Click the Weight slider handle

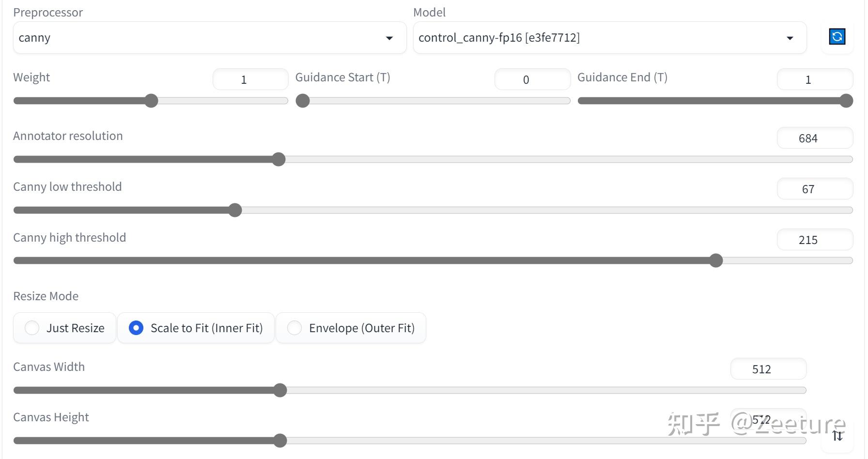151,101
